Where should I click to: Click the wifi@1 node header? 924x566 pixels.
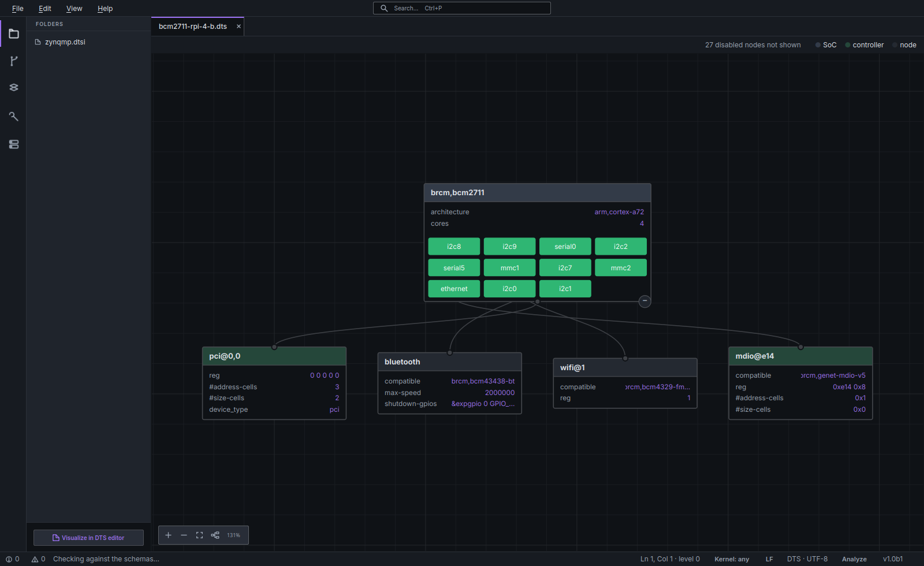[x=625, y=368]
